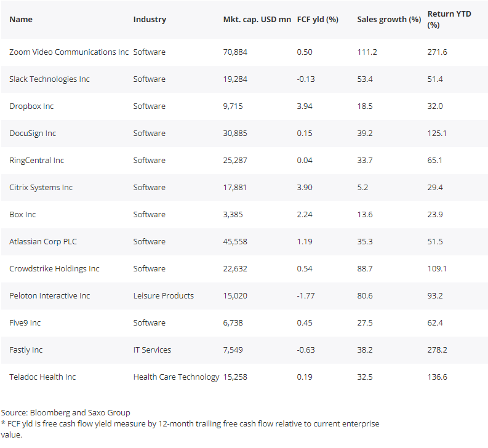Select the Zoom Video Communications Inc row name
488x448 pixels.
69,52
